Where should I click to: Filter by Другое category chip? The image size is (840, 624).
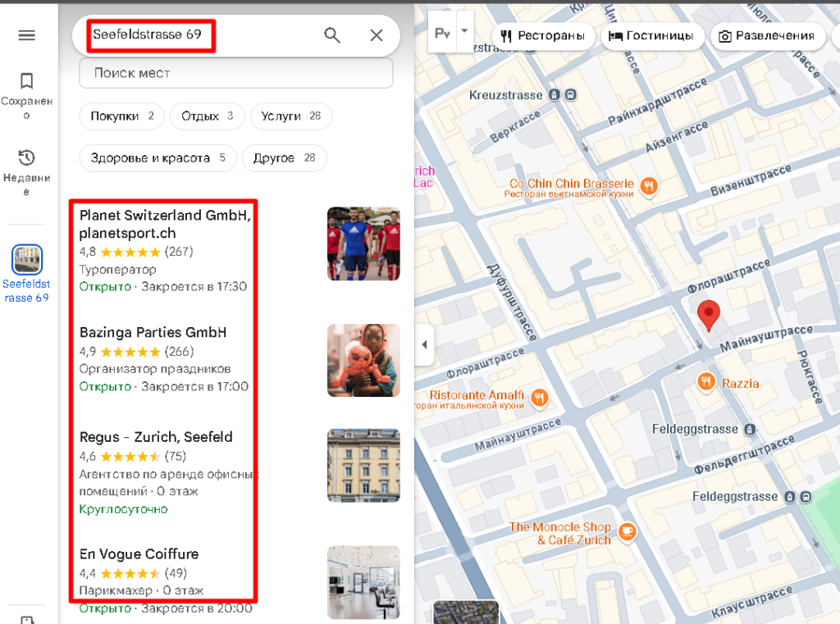[284, 158]
